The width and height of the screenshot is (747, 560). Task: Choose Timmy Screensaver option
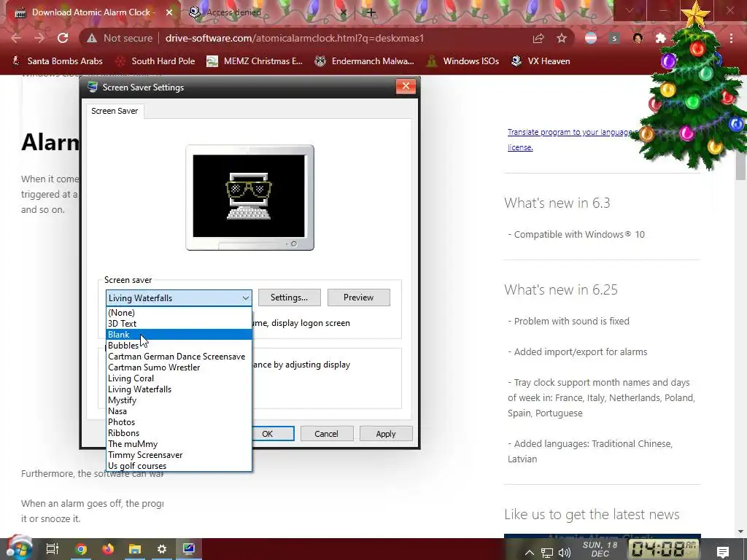[179, 455]
